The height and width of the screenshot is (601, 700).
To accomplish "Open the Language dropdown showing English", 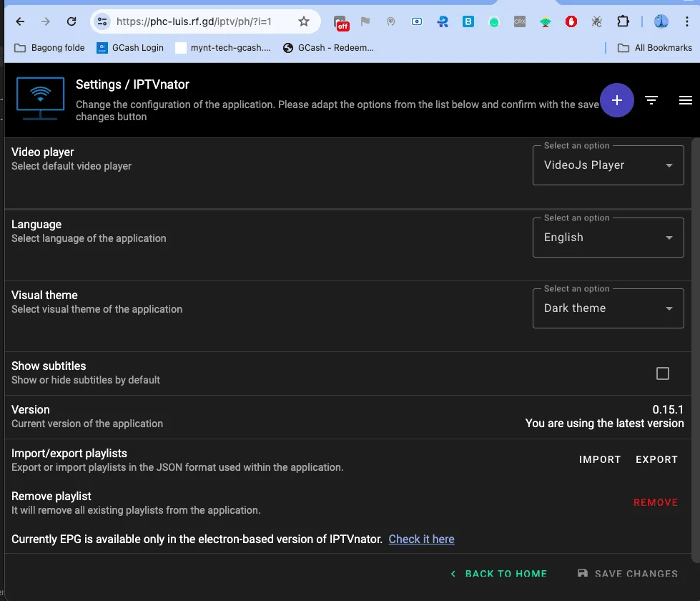I will tap(608, 238).
